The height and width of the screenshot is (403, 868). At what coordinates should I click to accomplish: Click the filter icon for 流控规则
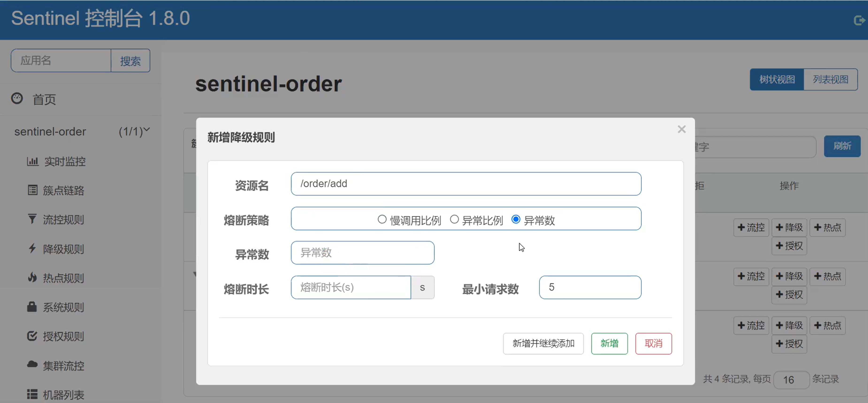(x=32, y=219)
